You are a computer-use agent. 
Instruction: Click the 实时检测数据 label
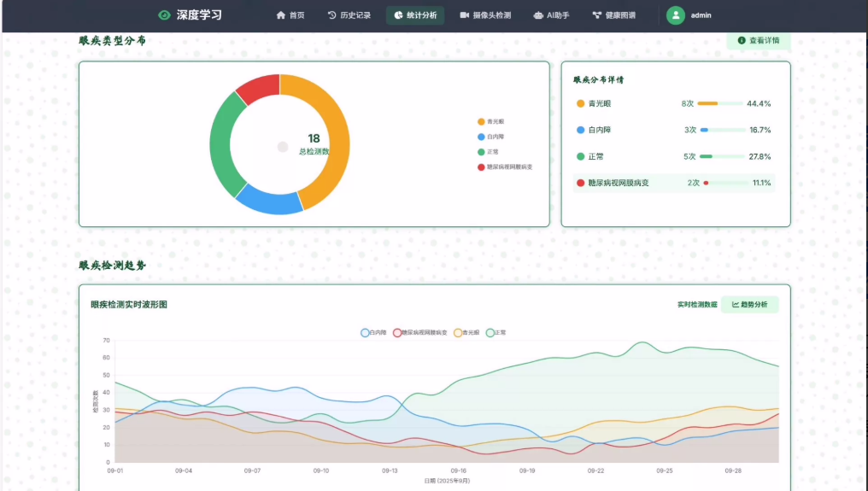click(697, 305)
